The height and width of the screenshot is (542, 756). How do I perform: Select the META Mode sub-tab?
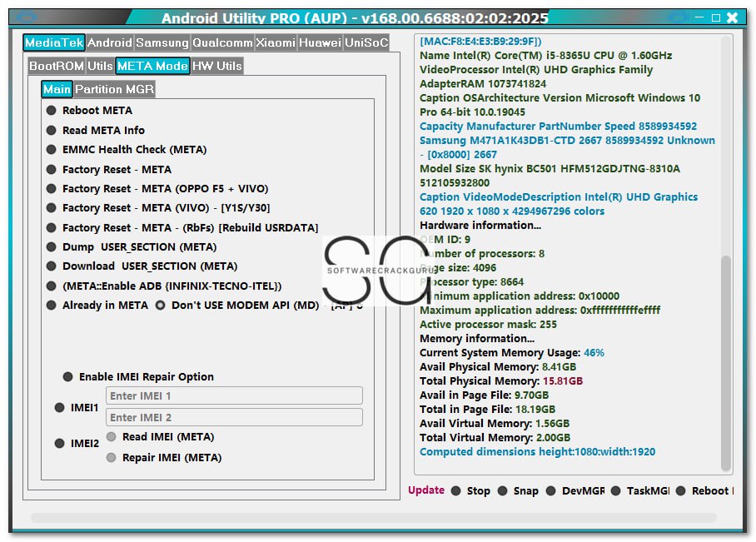pyautogui.click(x=152, y=66)
